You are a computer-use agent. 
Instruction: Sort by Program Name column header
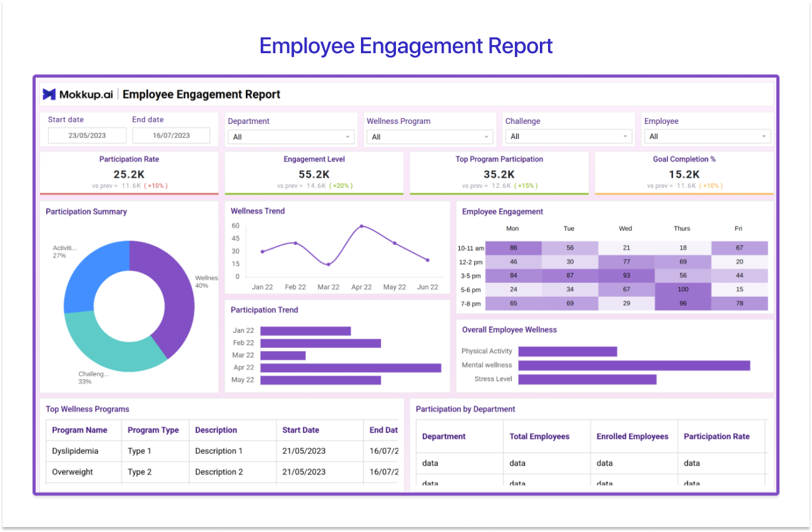pyautogui.click(x=79, y=430)
